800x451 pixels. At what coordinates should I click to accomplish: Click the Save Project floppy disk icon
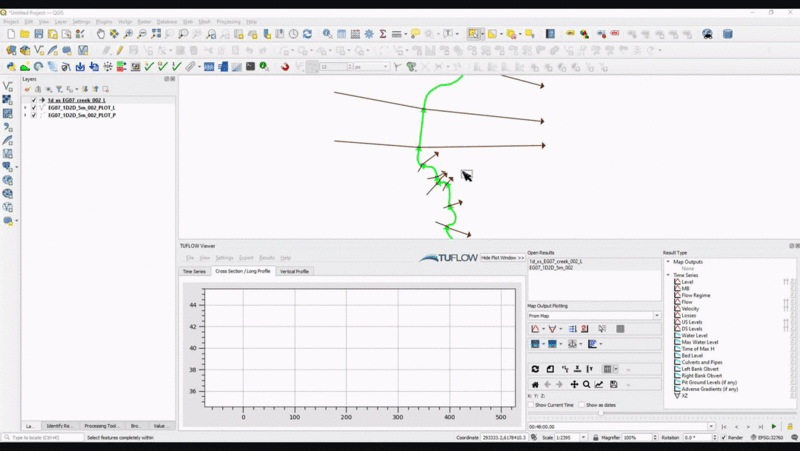pos(38,34)
